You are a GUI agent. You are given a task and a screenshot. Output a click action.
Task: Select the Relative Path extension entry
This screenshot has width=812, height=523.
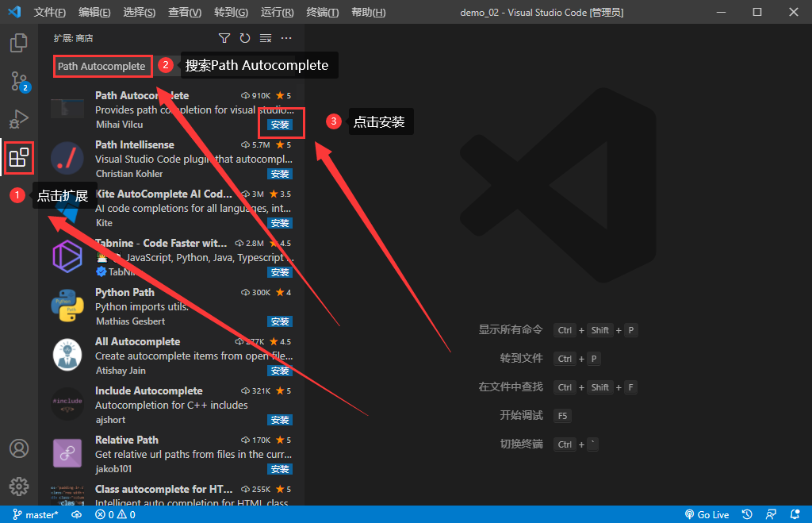[171, 454]
